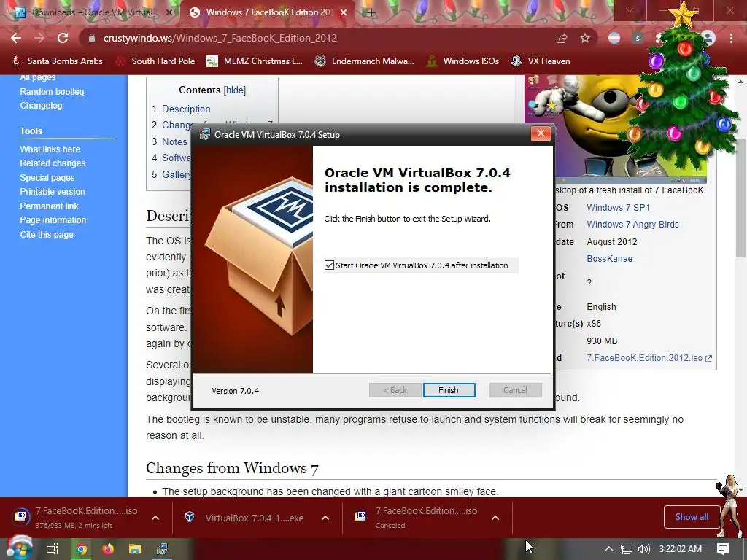Open the Printable version link

point(53,192)
